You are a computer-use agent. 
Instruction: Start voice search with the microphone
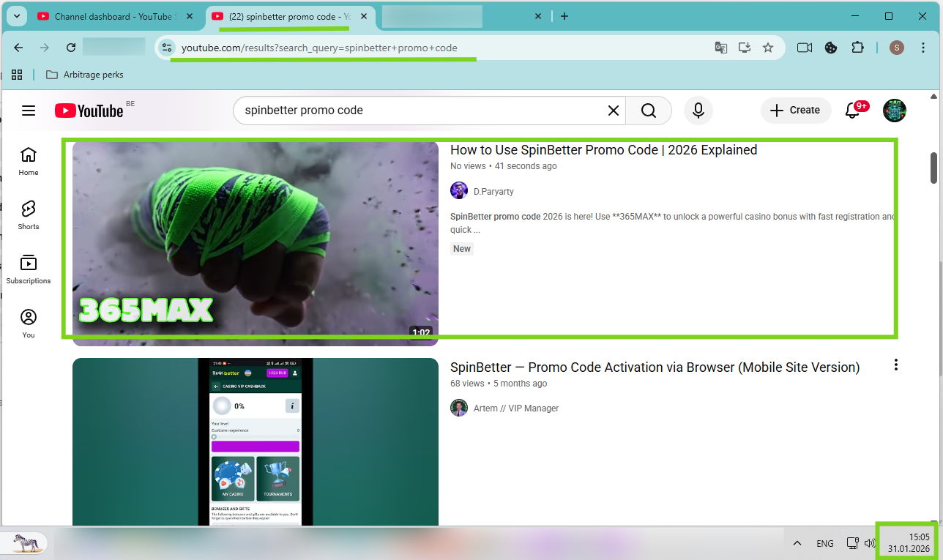tap(698, 111)
